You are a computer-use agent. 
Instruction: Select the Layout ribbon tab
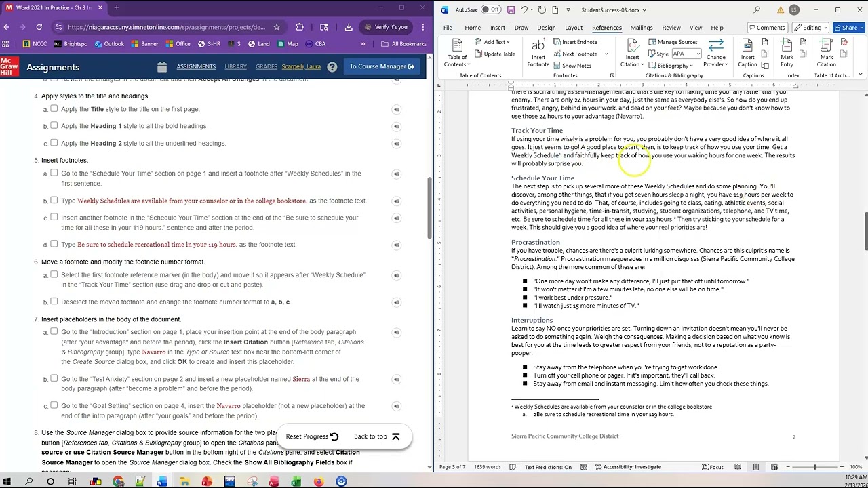point(574,28)
